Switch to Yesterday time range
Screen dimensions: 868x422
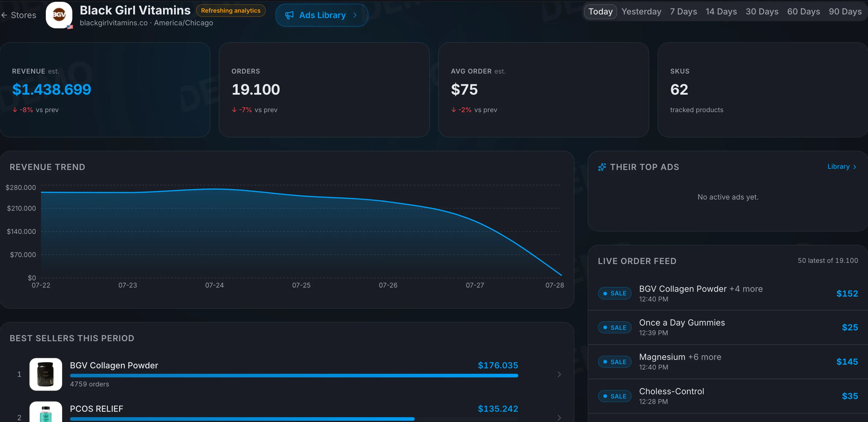[x=641, y=11]
